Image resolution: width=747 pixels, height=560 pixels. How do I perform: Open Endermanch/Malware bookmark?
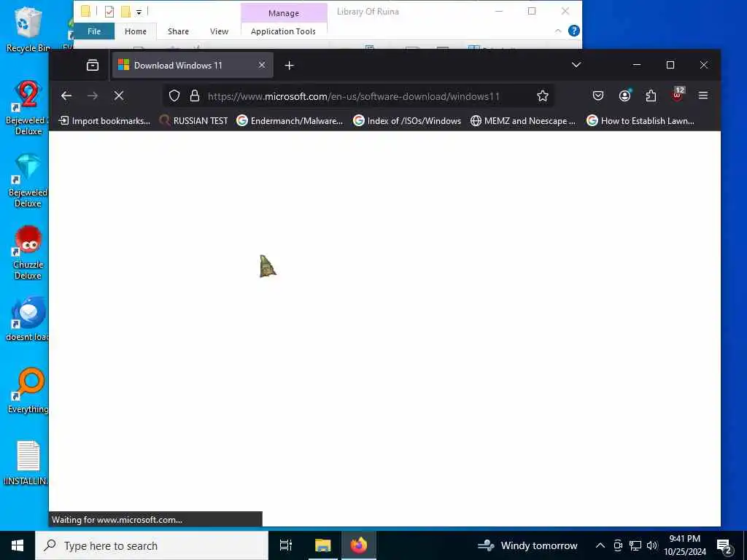[x=290, y=121]
